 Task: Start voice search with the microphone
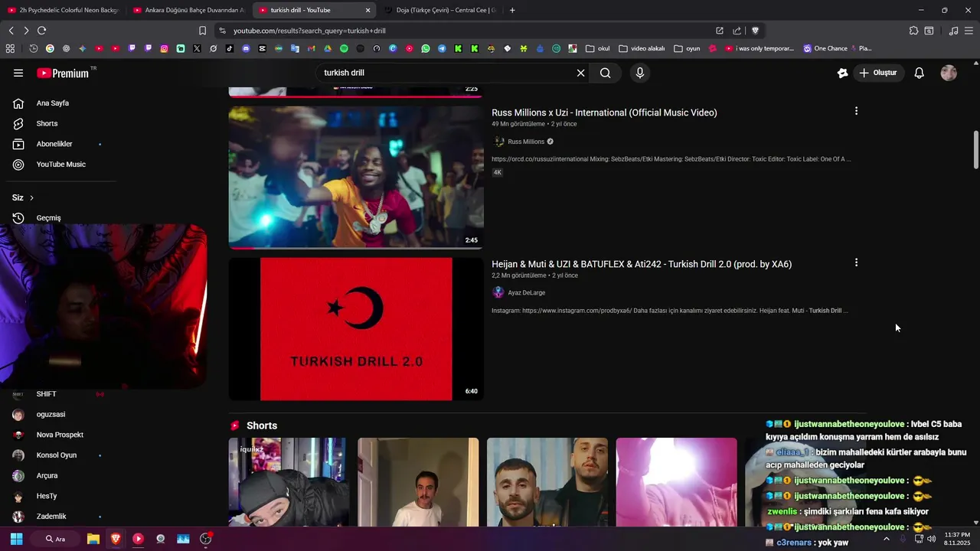640,73
